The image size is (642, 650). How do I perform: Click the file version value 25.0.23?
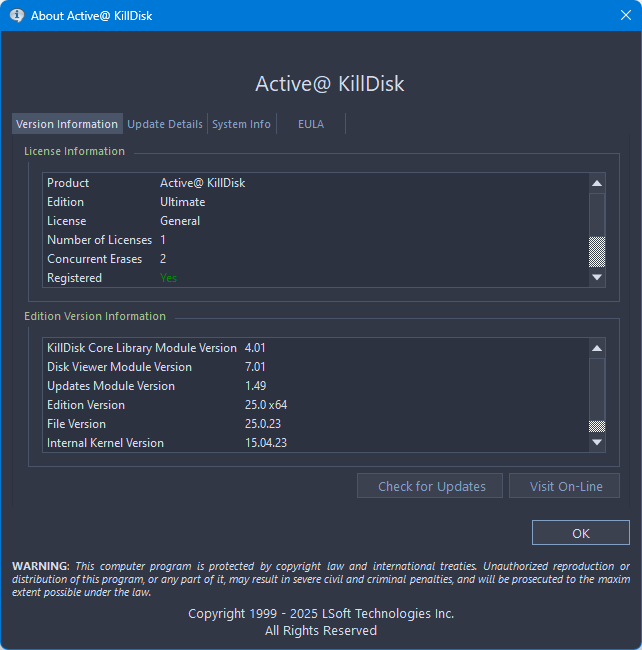263,424
